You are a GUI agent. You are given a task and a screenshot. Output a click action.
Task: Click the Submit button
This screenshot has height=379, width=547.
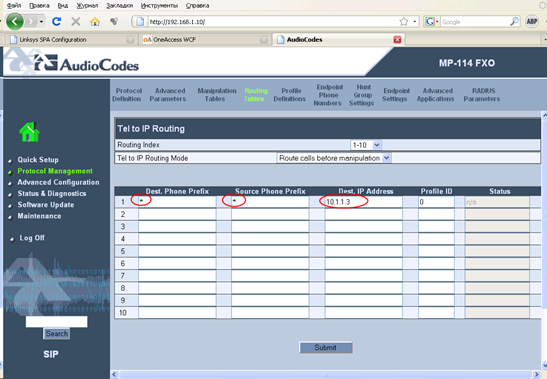325,348
